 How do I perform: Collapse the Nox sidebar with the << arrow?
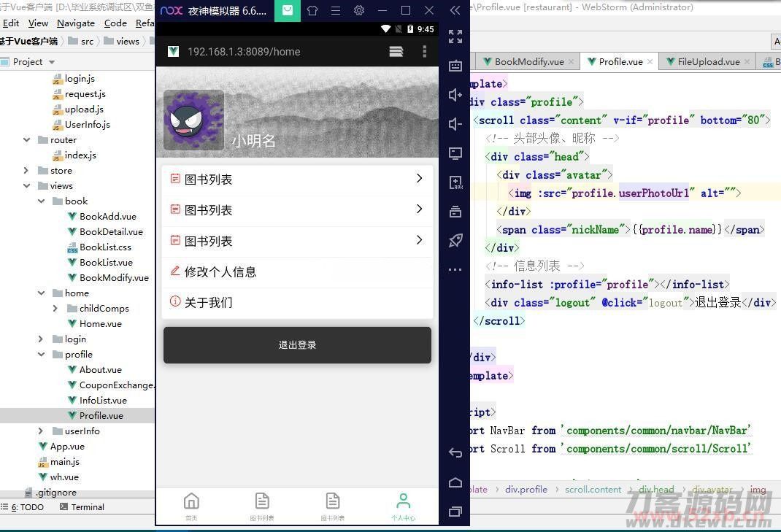(455, 10)
